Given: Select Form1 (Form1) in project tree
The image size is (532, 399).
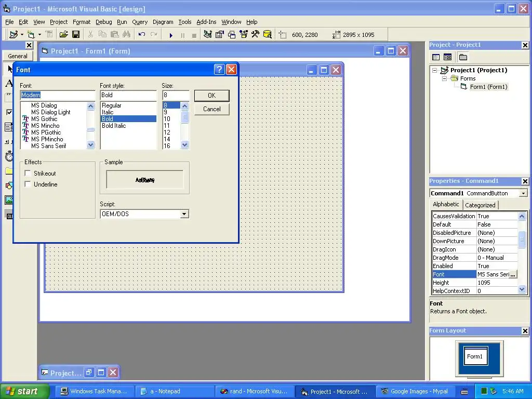Looking at the screenshot, I should point(488,87).
